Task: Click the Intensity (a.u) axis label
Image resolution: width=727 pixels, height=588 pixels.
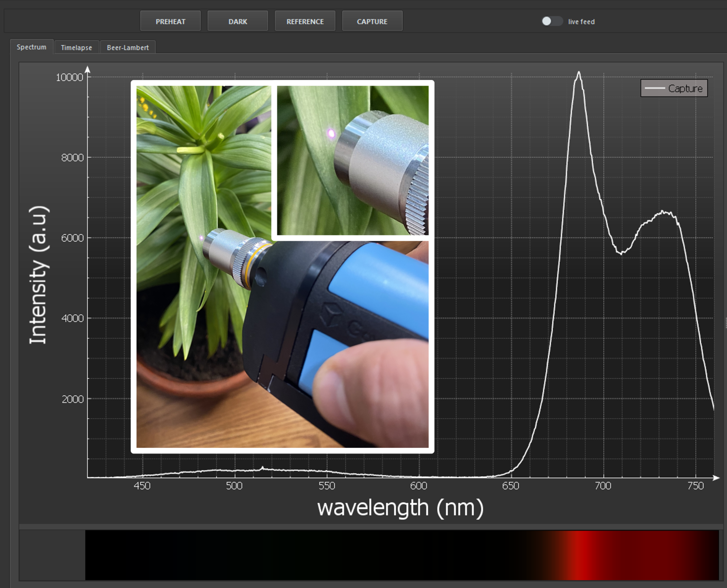Action: pos(40,275)
